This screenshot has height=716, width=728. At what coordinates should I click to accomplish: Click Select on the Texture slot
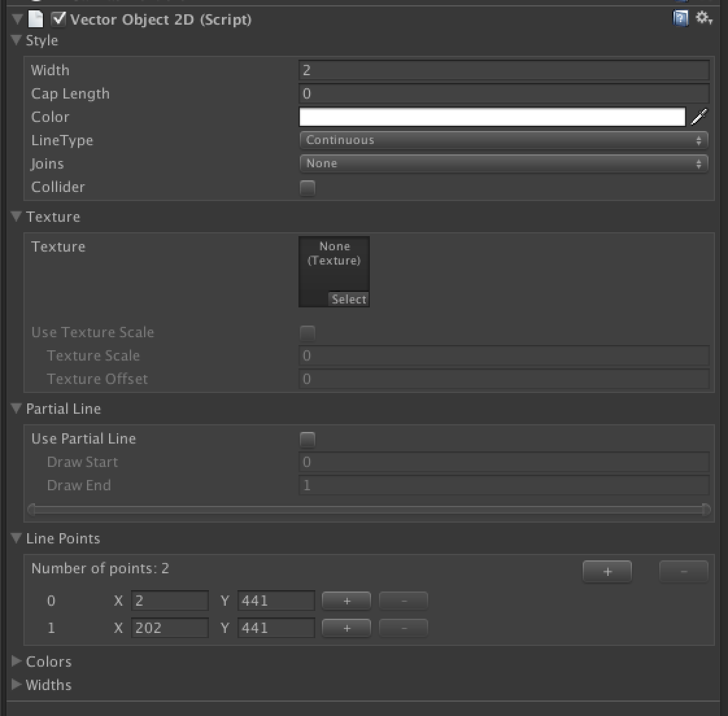pos(349,299)
